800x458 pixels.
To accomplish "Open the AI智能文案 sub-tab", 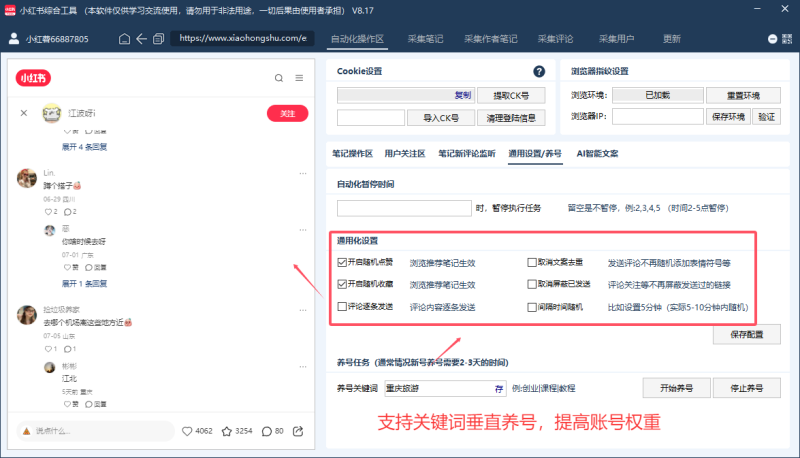I will click(597, 154).
